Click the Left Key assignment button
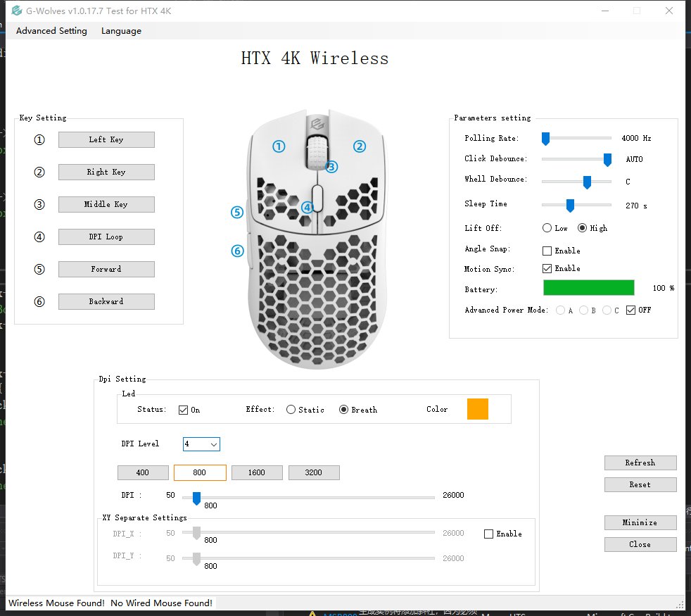Image resolution: width=691 pixels, height=616 pixels. click(106, 140)
